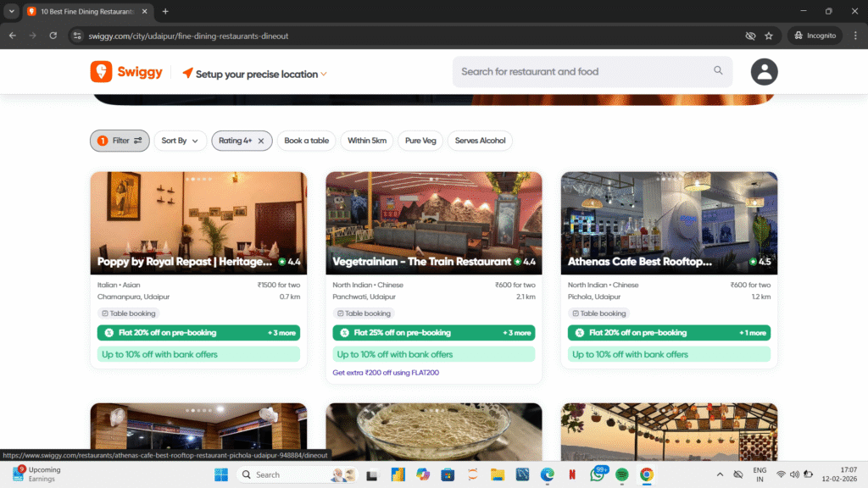This screenshot has height=488, width=868.
Task: Open the Filter button
Action: pyautogui.click(x=120, y=141)
